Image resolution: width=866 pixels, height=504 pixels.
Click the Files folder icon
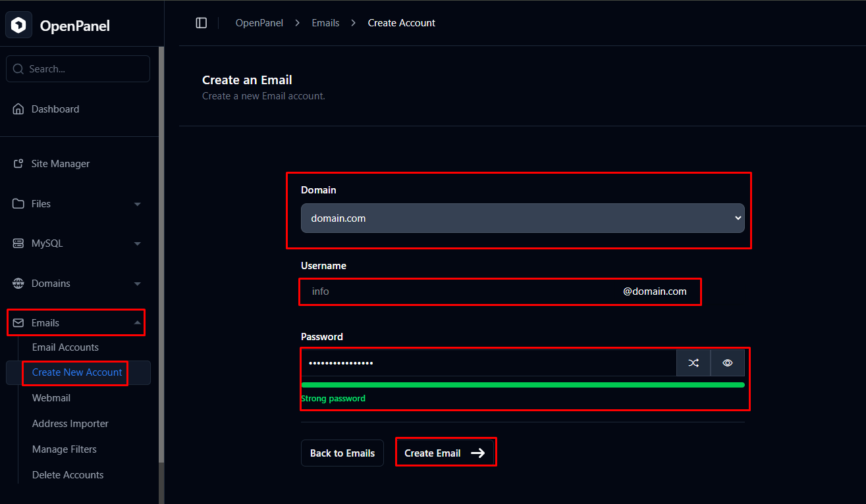point(18,204)
